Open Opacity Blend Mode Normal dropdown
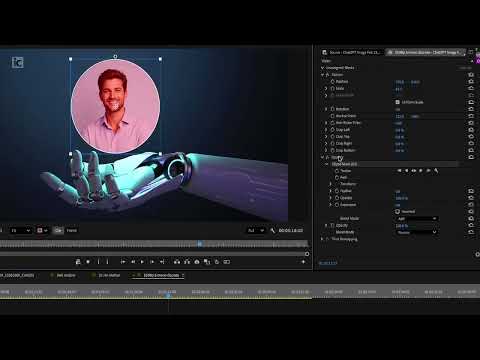Screen dimensions: 480x360 416,232
